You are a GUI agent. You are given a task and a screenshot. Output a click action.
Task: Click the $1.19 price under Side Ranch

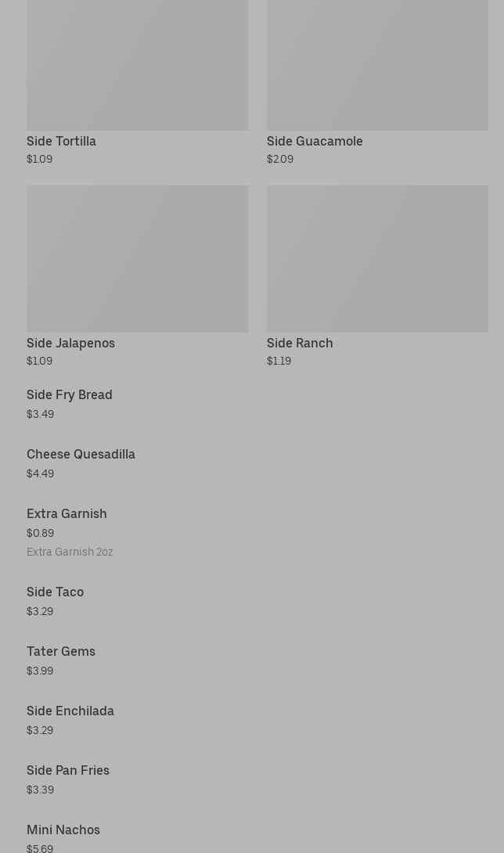pyautogui.click(x=279, y=361)
